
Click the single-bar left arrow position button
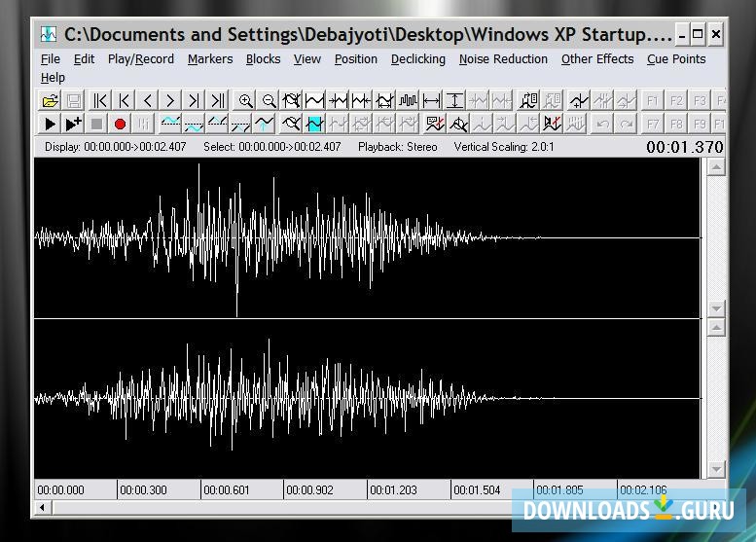click(x=124, y=101)
